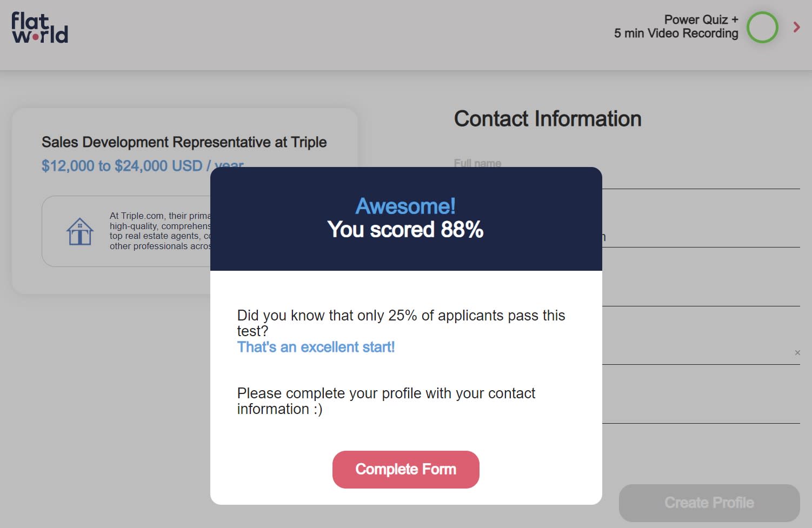
Task: Click the flatworld logo
Action: 39,28
